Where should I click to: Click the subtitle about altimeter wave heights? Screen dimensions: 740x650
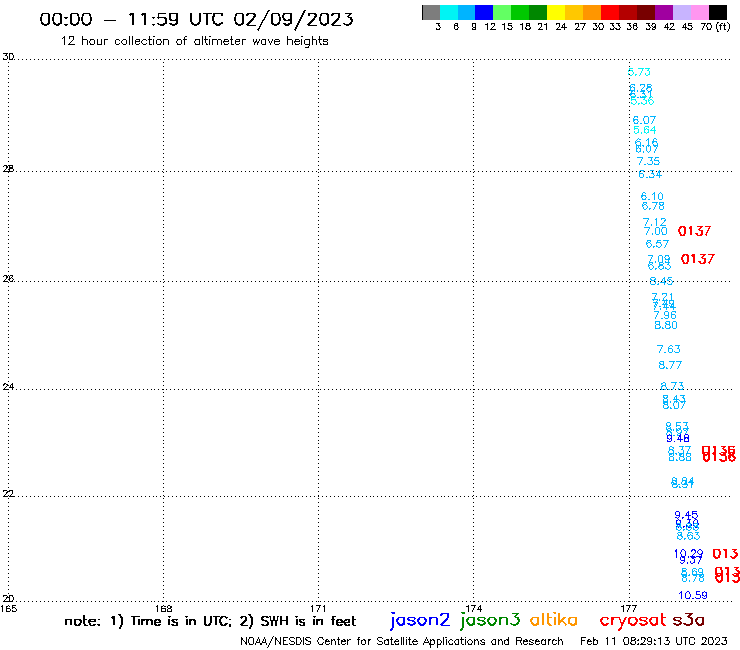(194, 41)
